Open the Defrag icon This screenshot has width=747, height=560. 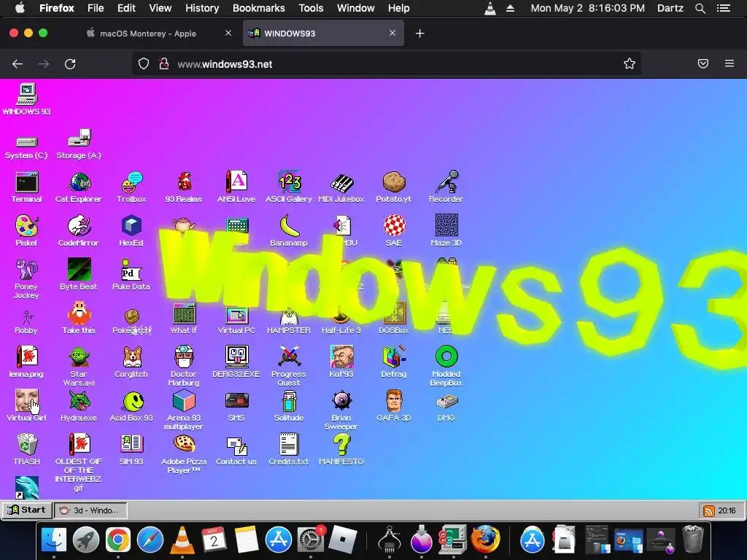tap(393, 362)
